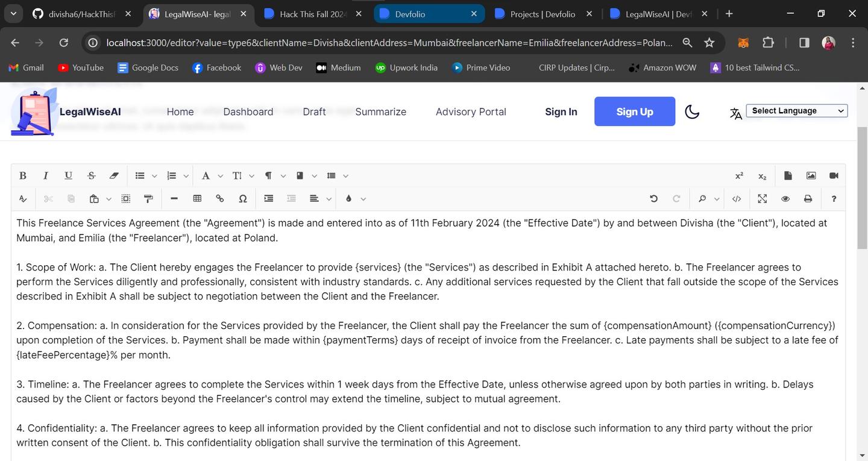Open Advisory Portal in navigation
This screenshot has height=461, width=868.
tap(471, 111)
